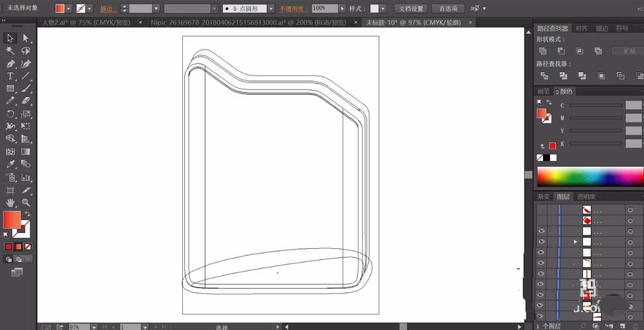Switch to 渐变 panel tab
Screen dimensions: 644x330
click(544, 197)
